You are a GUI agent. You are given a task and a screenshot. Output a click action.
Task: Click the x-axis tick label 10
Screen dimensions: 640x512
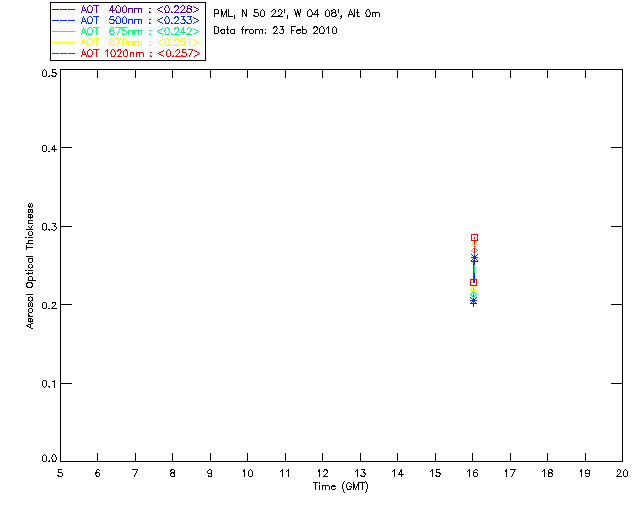[x=247, y=474]
